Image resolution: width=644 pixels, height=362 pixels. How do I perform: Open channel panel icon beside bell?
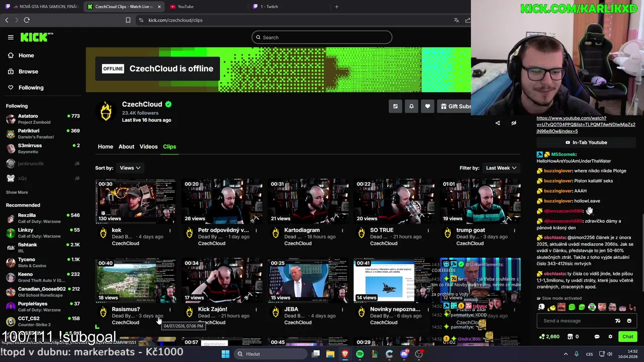(395, 106)
